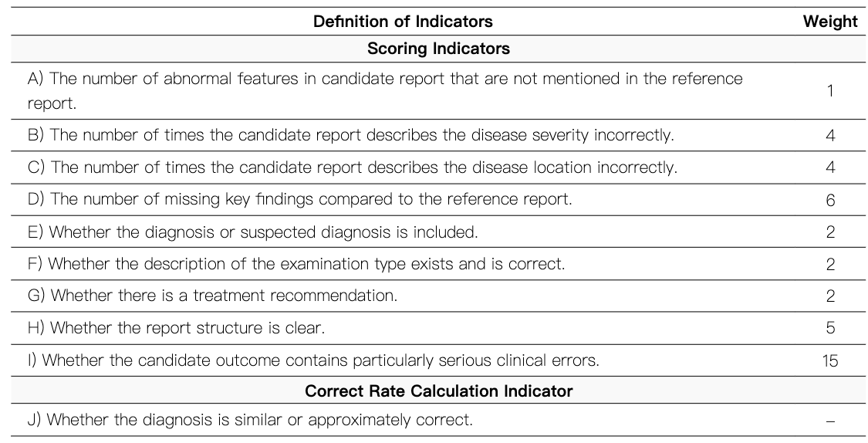Click the weight value 5
Screen dimensions: 868x443
(830, 328)
